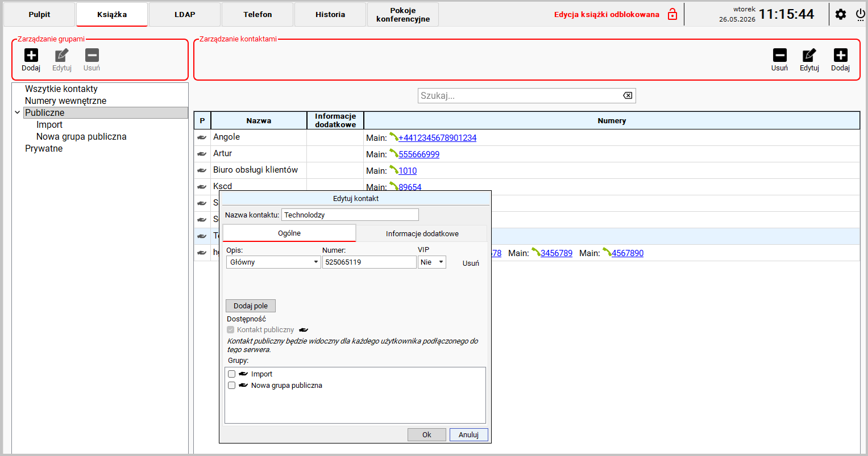868x456 pixels.
Task: Open the VIP Nie dropdown
Action: (x=432, y=262)
